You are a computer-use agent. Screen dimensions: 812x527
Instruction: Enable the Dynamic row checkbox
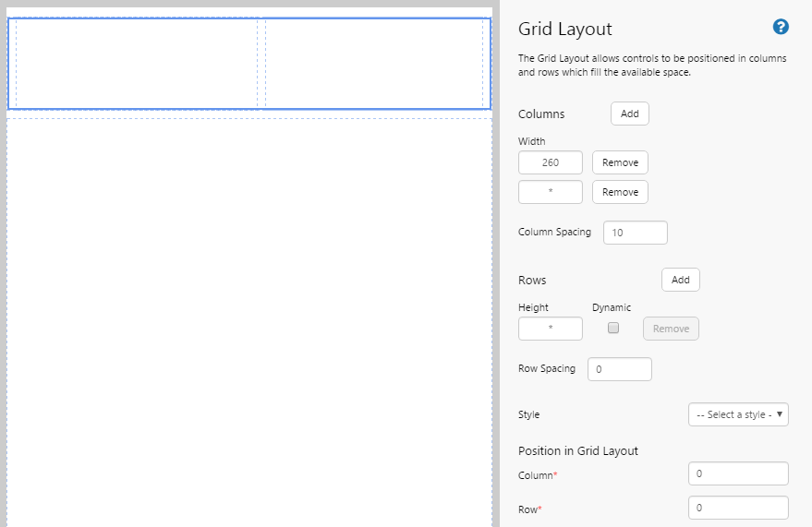(x=613, y=328)
